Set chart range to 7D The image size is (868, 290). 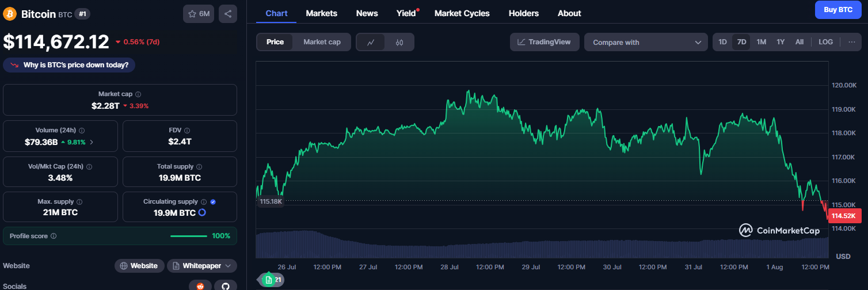pyautogui.click(x=741, y=42)
